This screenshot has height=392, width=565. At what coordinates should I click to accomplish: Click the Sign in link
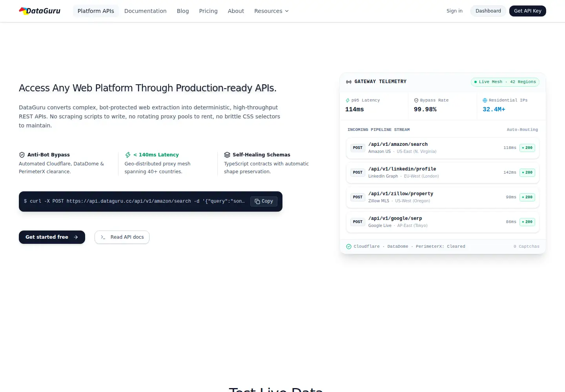coord(454,11)
